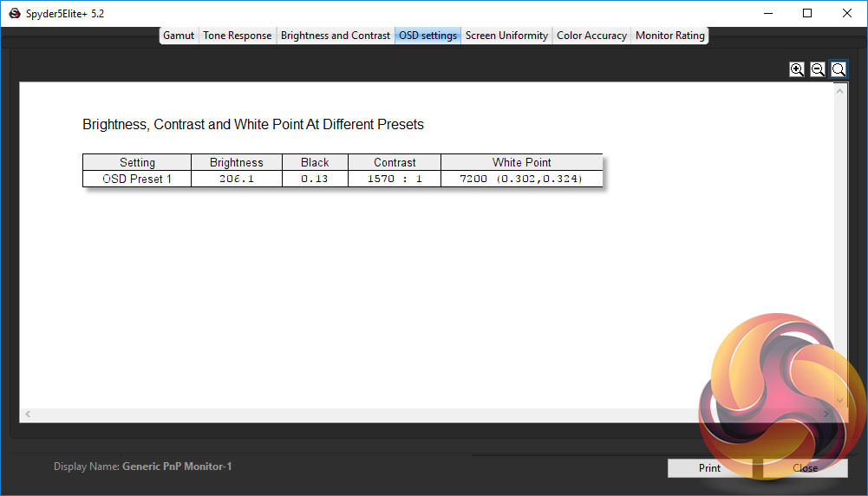Click the Setting column header
868x496 pixels.
[x=137, y=162]
